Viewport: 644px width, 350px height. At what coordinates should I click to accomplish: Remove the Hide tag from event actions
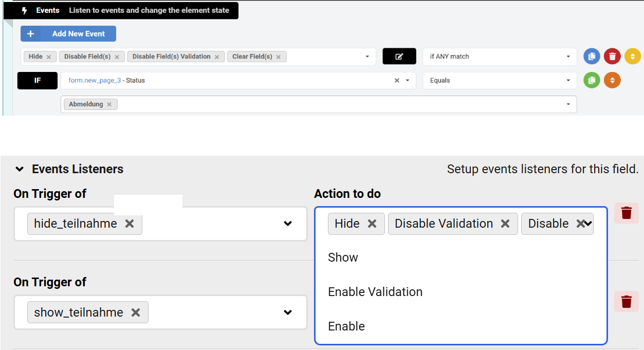pyautogui.click(x=49, y=57)
